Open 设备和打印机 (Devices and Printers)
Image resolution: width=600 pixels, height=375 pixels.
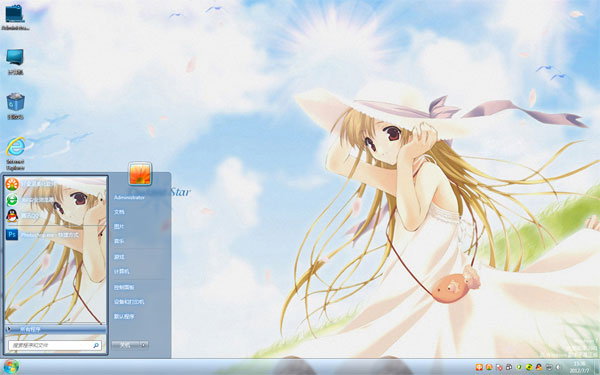tap(129, 302)
